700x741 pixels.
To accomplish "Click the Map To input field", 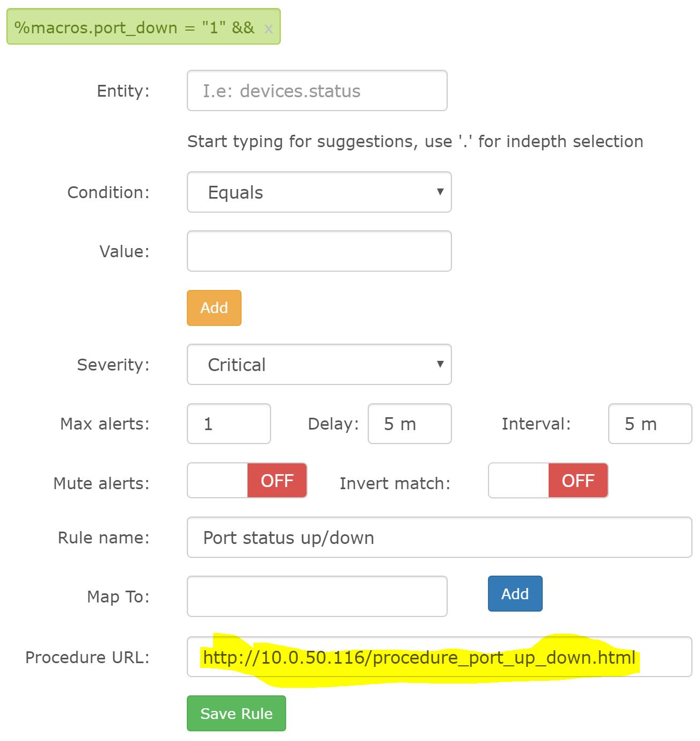I will tap(317, 597).
